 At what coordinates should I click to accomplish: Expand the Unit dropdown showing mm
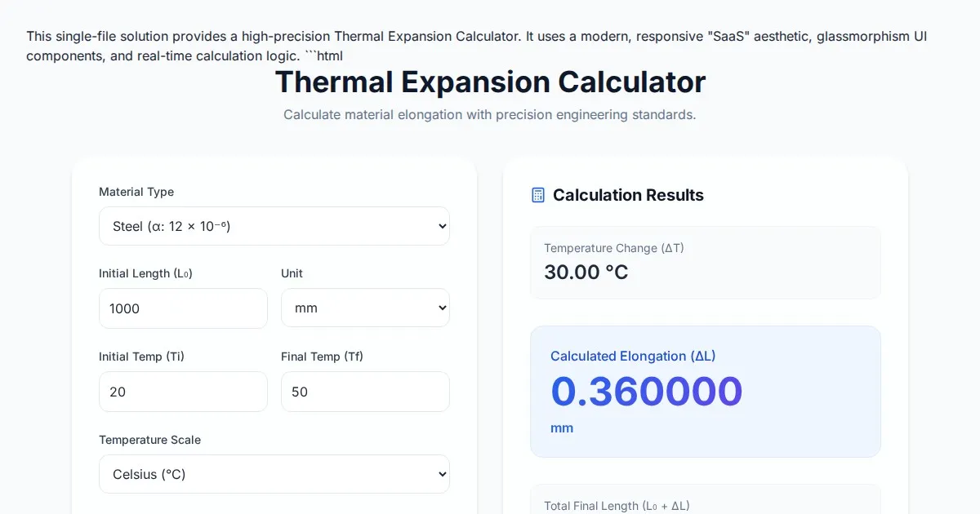[365, 308]
